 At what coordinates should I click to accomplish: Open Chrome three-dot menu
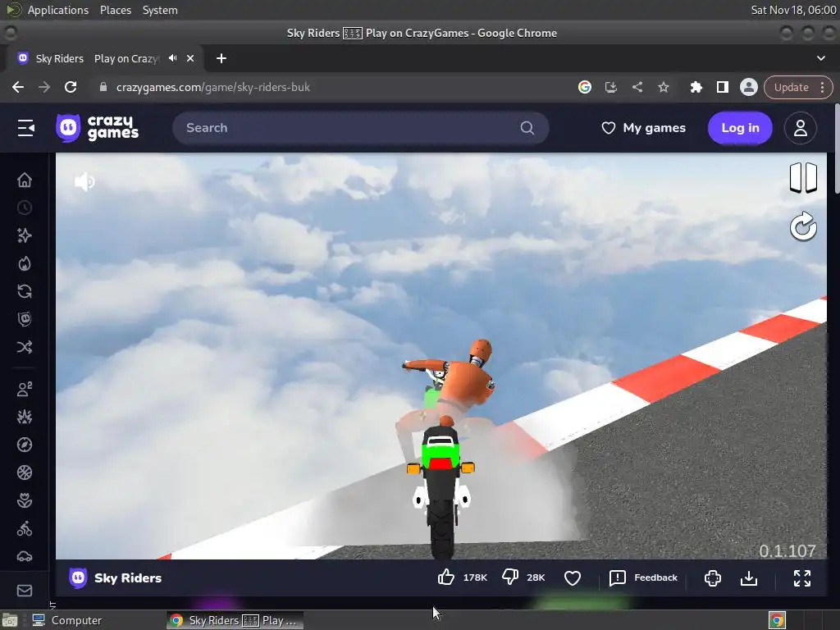pyautogui.click(x=822, y=87)
